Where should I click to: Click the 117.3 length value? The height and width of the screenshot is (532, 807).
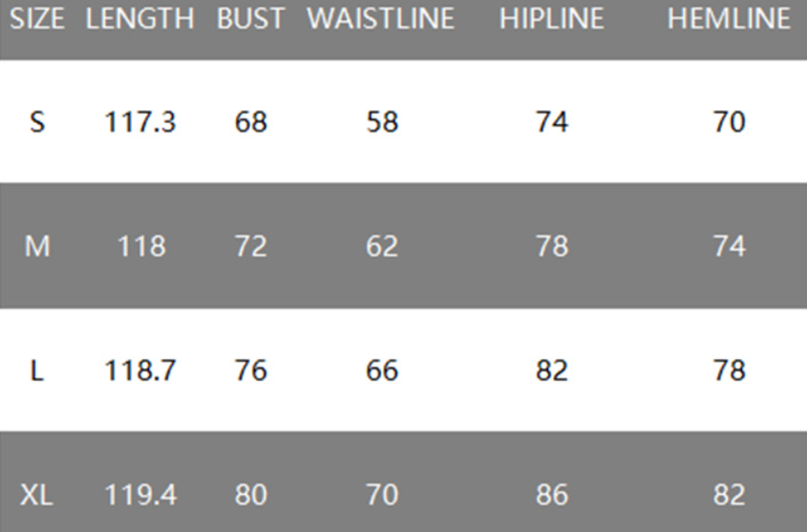[140, 121]
